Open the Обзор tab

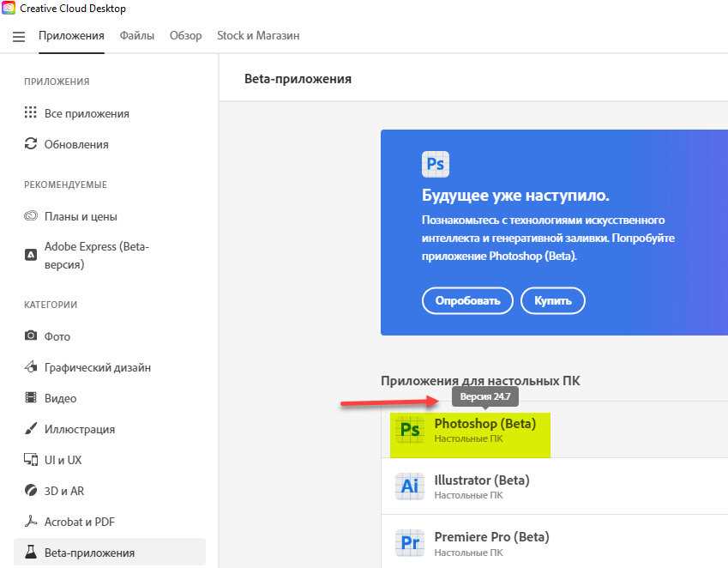click(186, 36)
